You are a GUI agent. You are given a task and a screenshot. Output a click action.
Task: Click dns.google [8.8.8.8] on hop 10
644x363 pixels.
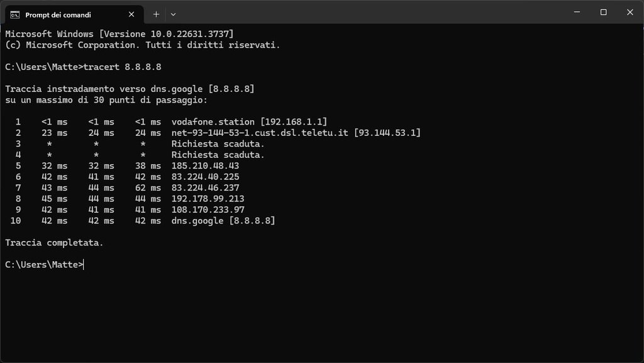tap(223, 221)
